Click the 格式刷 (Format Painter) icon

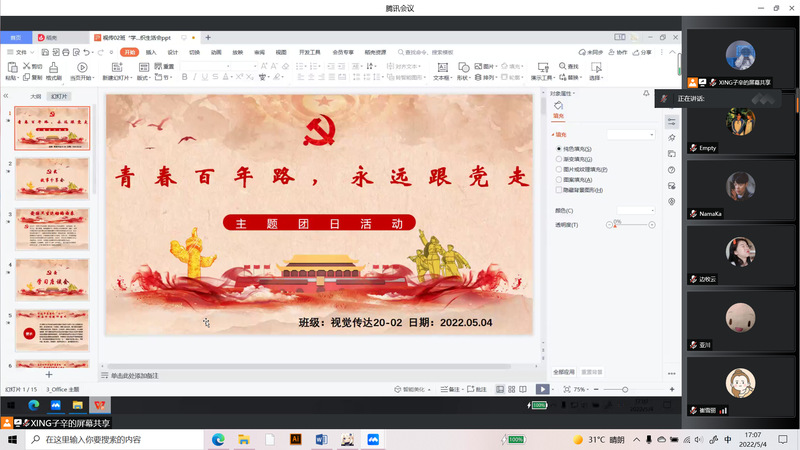pos(52,68)
